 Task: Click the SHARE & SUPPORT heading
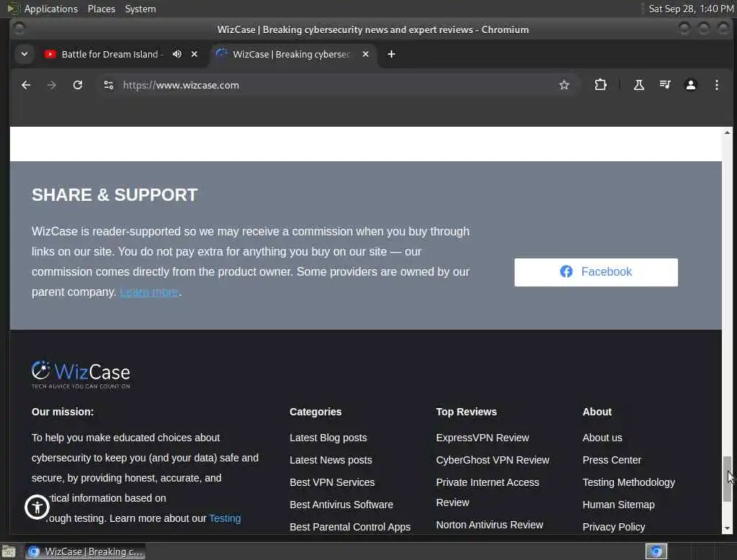point(114,194)
